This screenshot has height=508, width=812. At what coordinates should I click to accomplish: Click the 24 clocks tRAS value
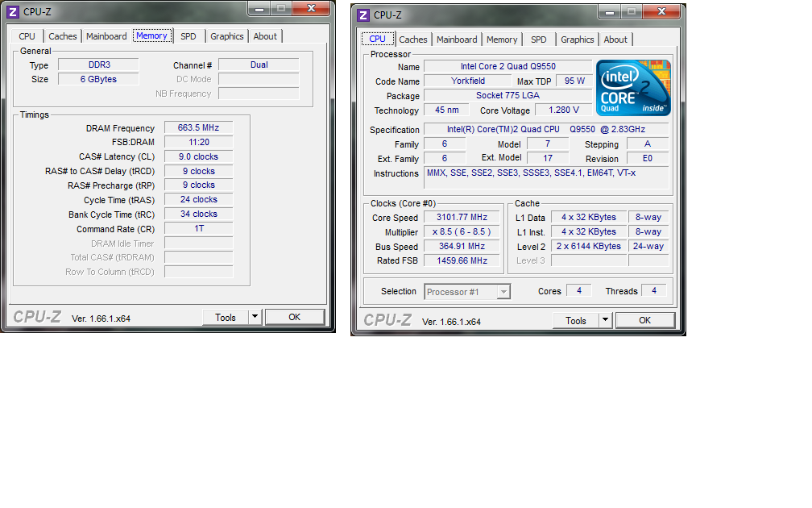coord(199,200)
